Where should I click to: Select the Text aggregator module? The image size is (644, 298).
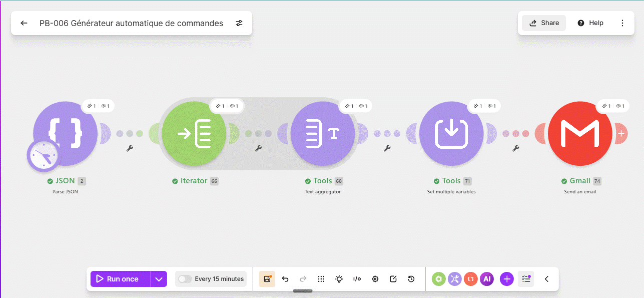323,133
